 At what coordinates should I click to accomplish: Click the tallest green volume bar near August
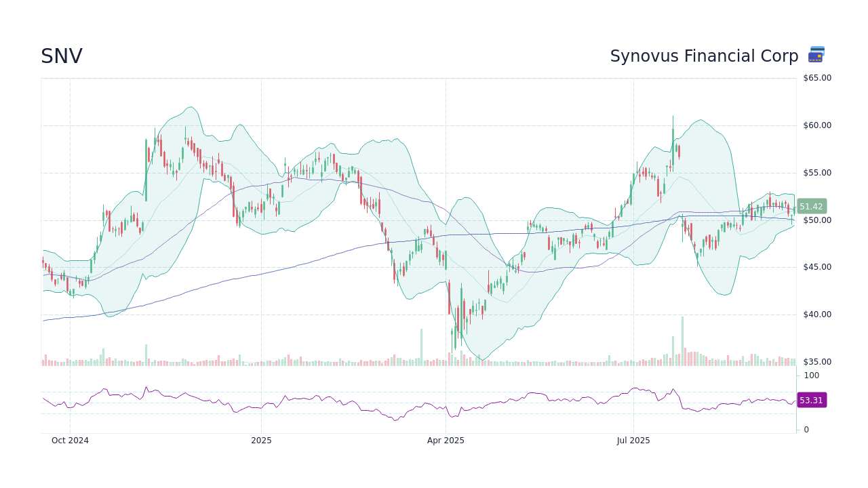tap(682, 339)
